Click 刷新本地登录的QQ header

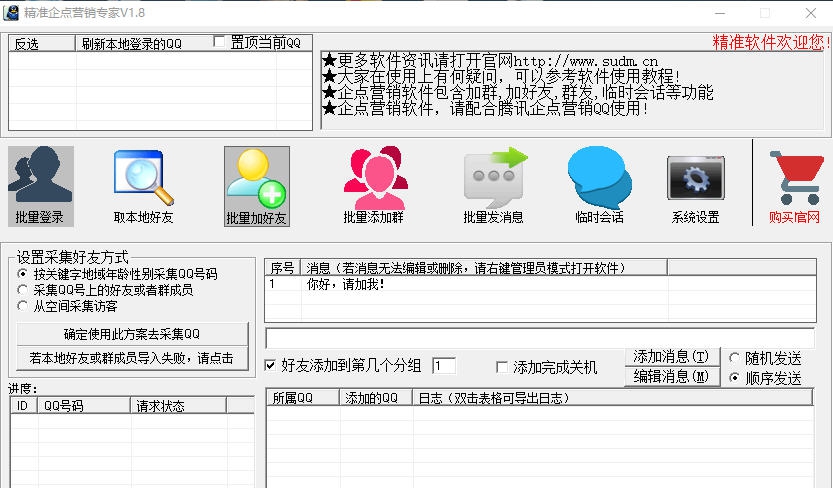click(132, 44)
